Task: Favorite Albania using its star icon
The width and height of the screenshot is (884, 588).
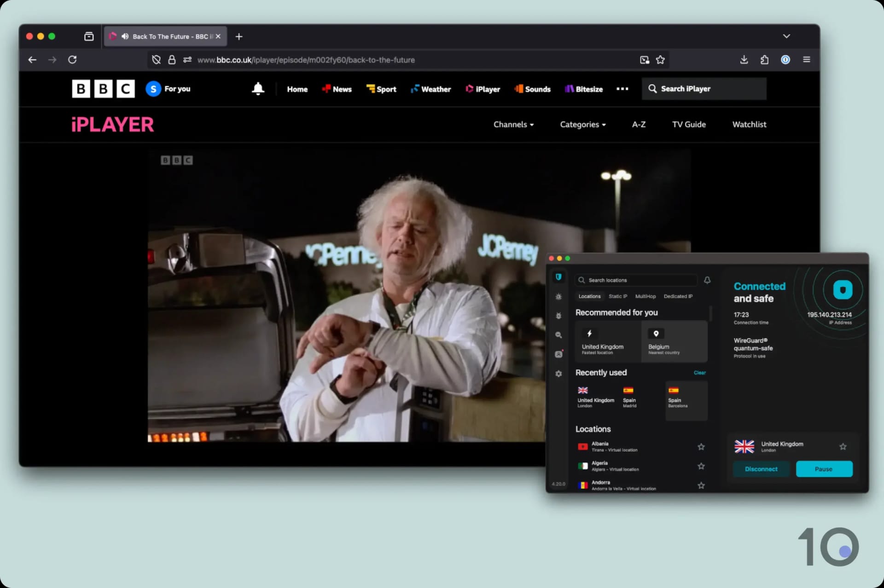Action: tap(701, 446)
